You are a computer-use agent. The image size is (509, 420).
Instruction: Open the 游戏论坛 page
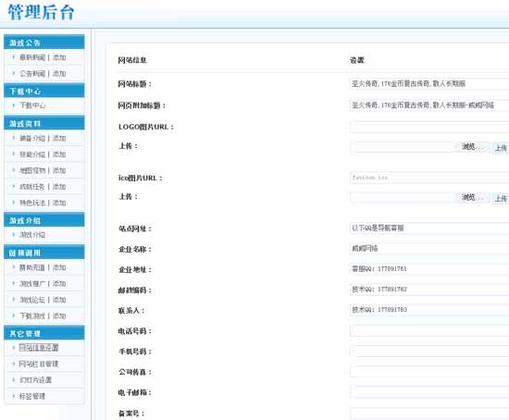[32, 300]
